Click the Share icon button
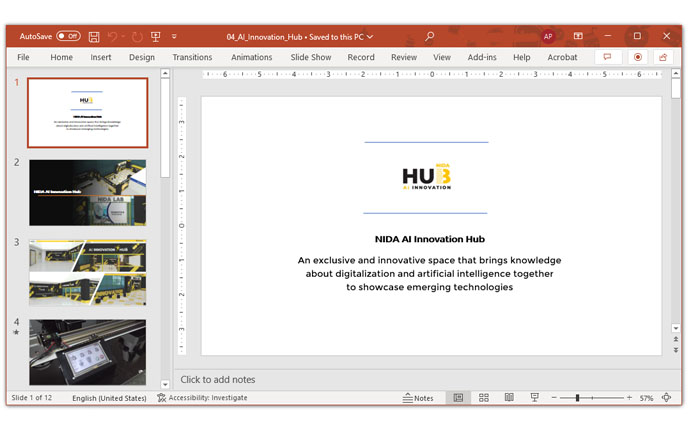 (x=663, y=57)
